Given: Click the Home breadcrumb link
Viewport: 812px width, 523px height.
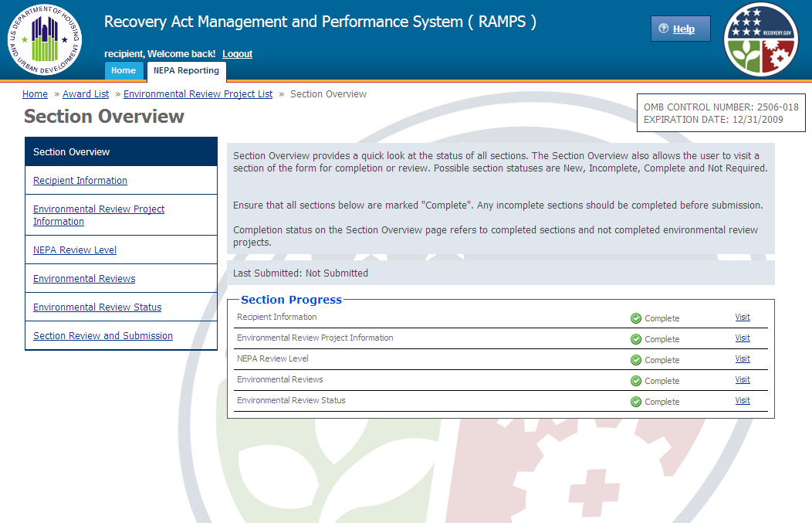Looking at the screenshot, I should pyautogui.click(x=35, y=94).
